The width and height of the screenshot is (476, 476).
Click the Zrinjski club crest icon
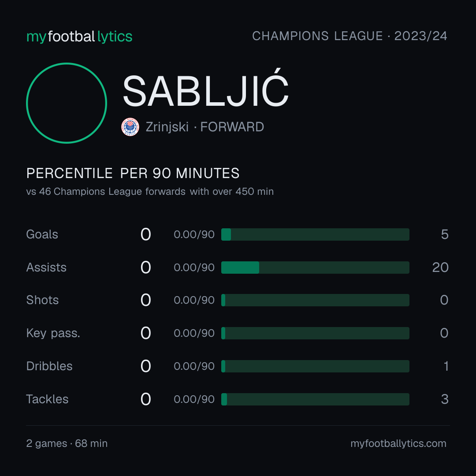[130, 127]
